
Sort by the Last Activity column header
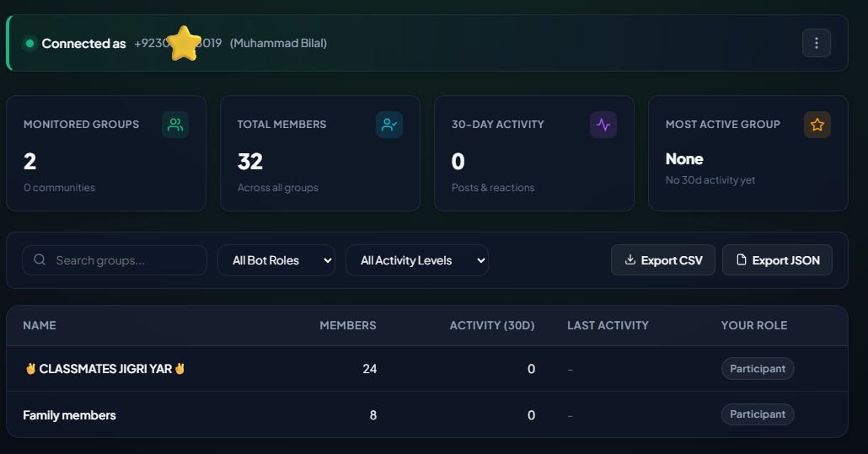coord(608,326)
